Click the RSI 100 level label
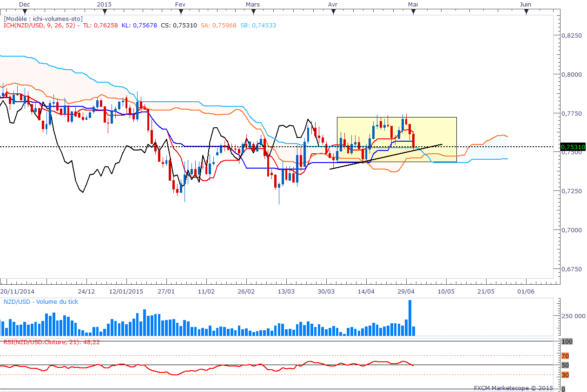 point(567,341)
